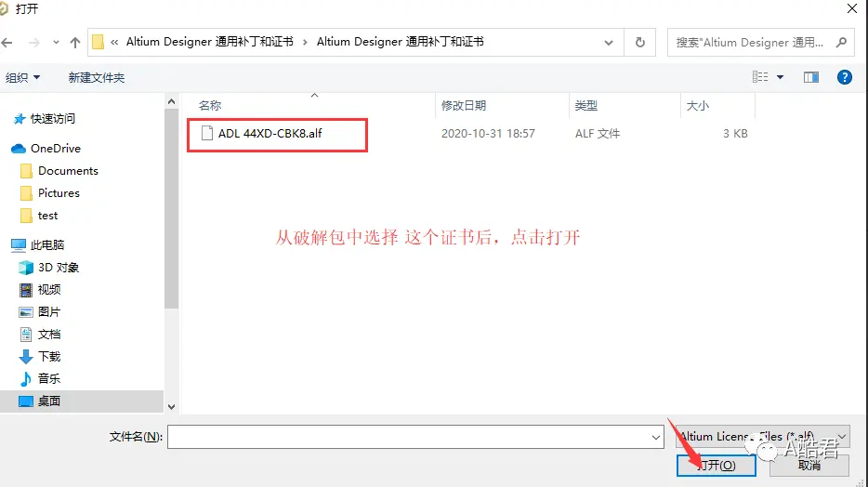This screenshot has width=868, height=487.
Task: Open the Altium License Files type dropdown
Action: pyautogui.click(x=762, y=437)
